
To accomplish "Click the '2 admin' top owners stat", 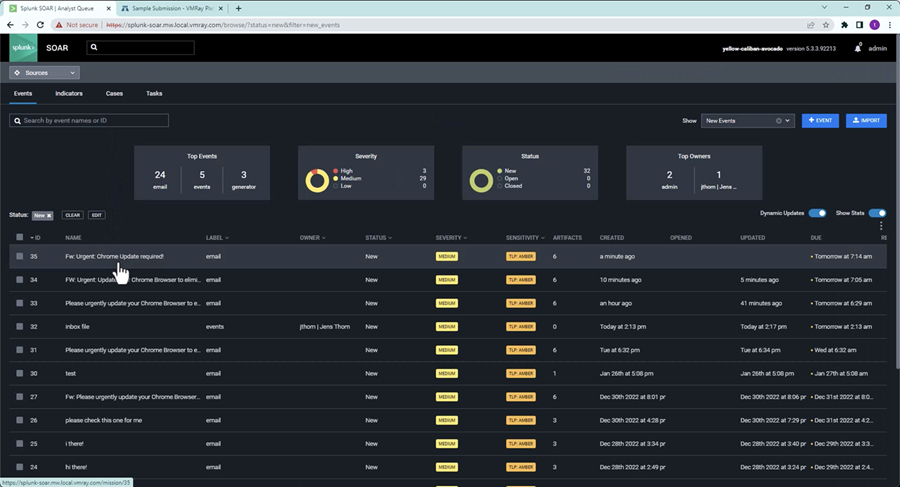I will [x=669, y=179].
